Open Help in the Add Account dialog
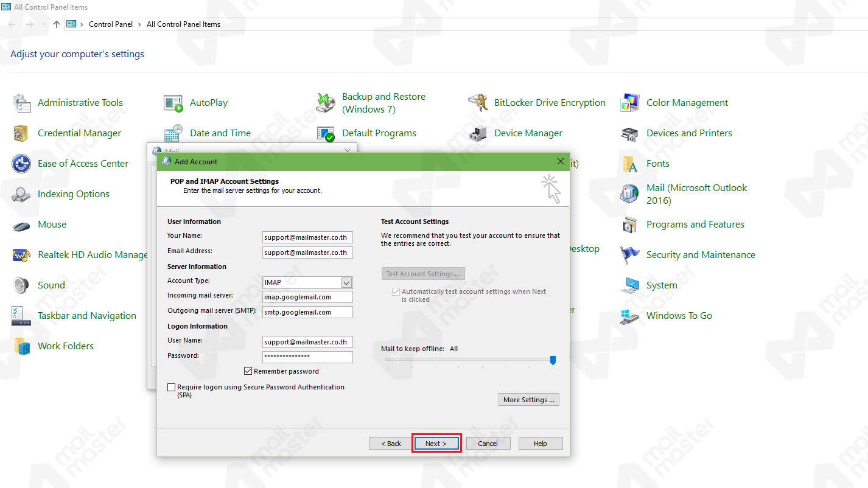Image resolution: width=868 pixels, height=488 pixels. point(541,444)
